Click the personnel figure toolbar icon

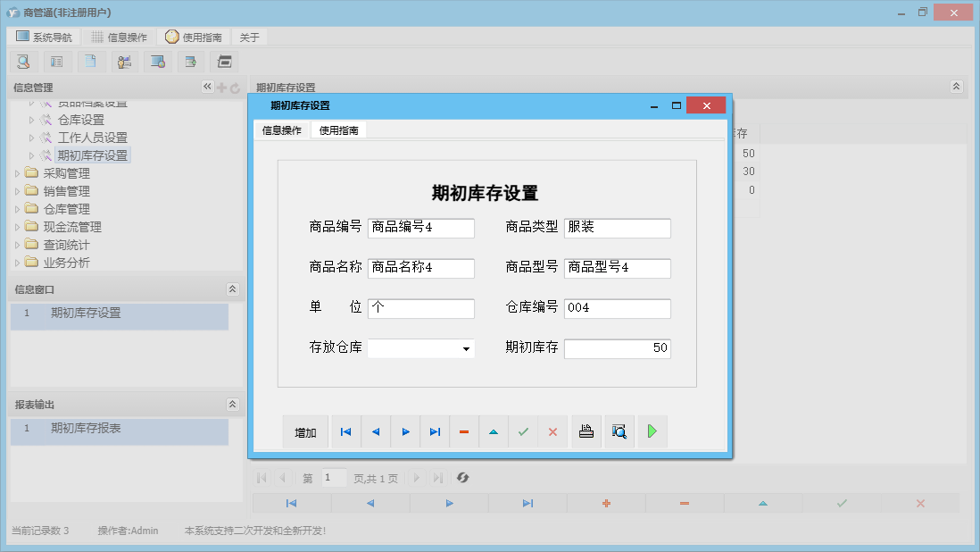pyautogui.click(x=124, y=61)
